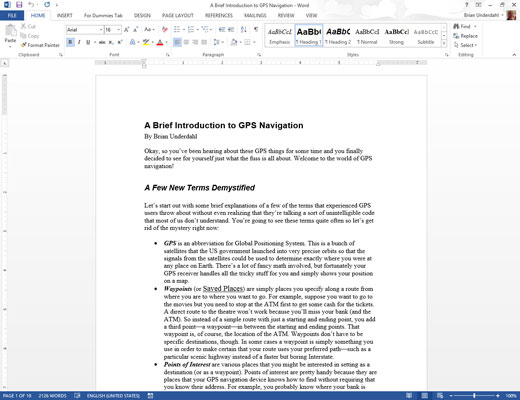Click Find in Editing group

(x=462, y=26)
